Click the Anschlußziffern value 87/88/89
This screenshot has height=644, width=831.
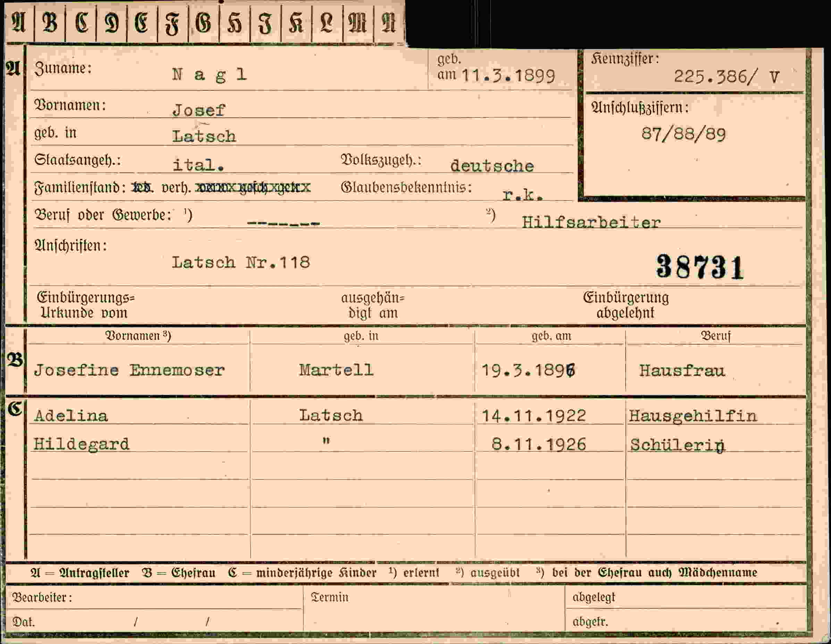click(683, 134)
